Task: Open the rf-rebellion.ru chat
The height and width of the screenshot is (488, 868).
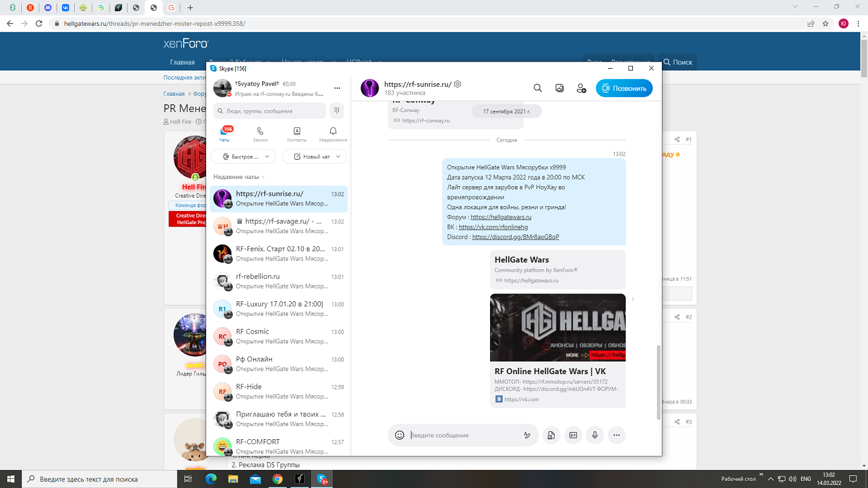Action: 277,281
